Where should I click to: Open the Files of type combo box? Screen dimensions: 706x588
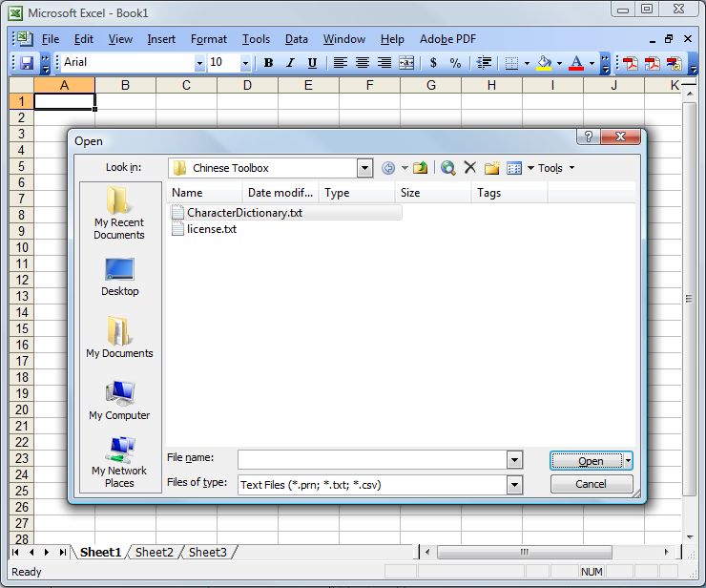click(380, 485)
